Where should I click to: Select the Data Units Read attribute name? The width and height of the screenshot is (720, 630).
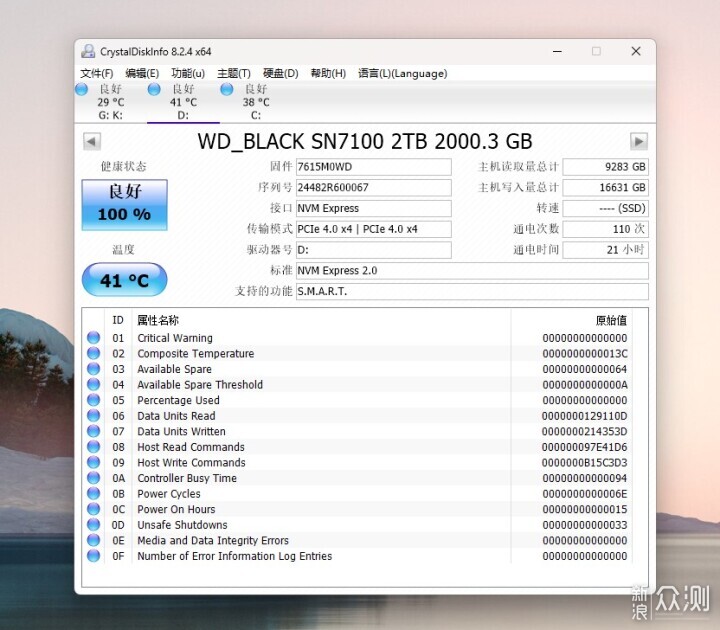(176, 416)
